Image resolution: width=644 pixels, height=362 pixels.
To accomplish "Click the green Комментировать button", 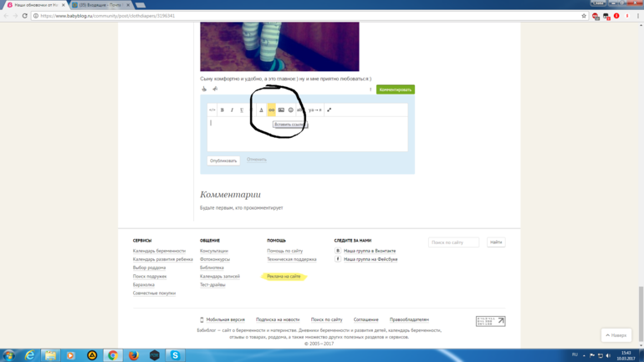I will coord(395,89).
